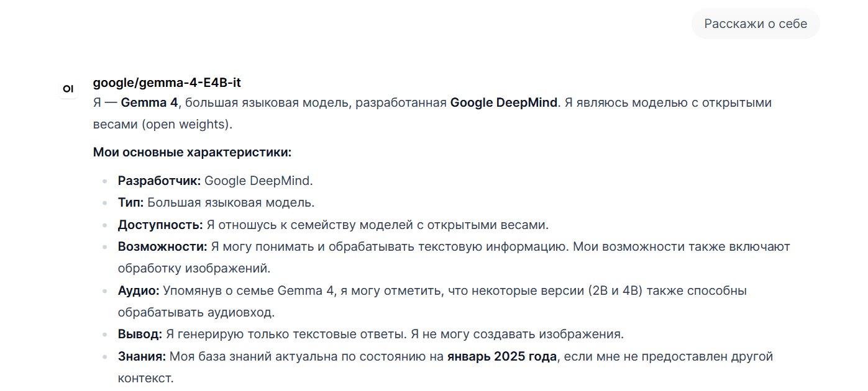Click the phrase обработку изображений

194,268
